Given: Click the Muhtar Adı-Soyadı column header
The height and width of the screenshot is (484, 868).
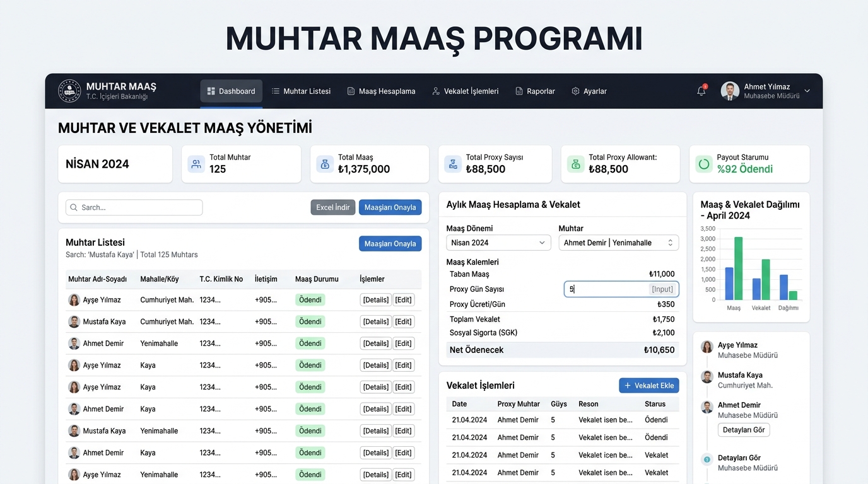Looking at the screenshot, I should click(x=97, y=279).
